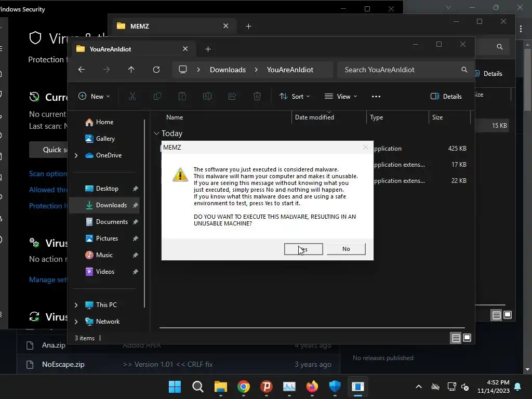Expand the This PC tree node
Viewport: 532px width, 399px height.
(76, 305)
